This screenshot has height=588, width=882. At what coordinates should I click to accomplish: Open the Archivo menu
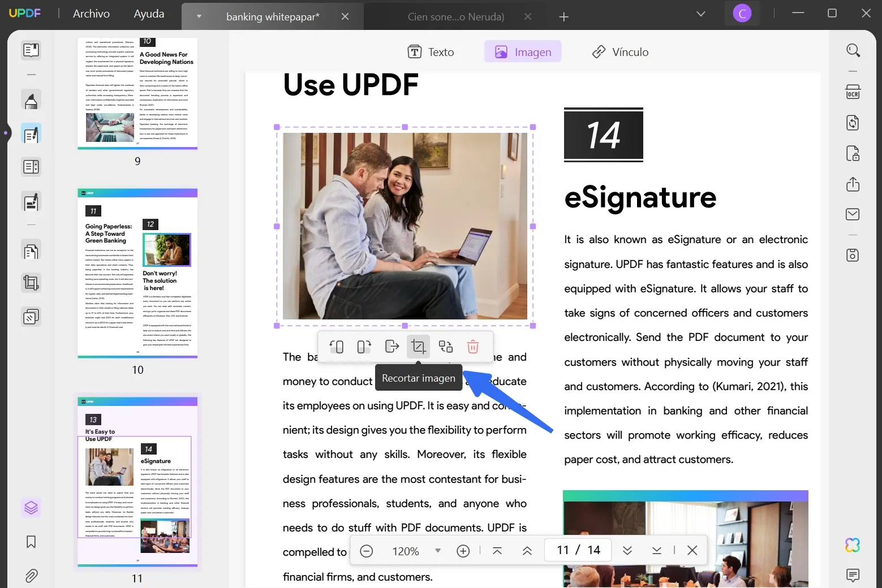91,14
